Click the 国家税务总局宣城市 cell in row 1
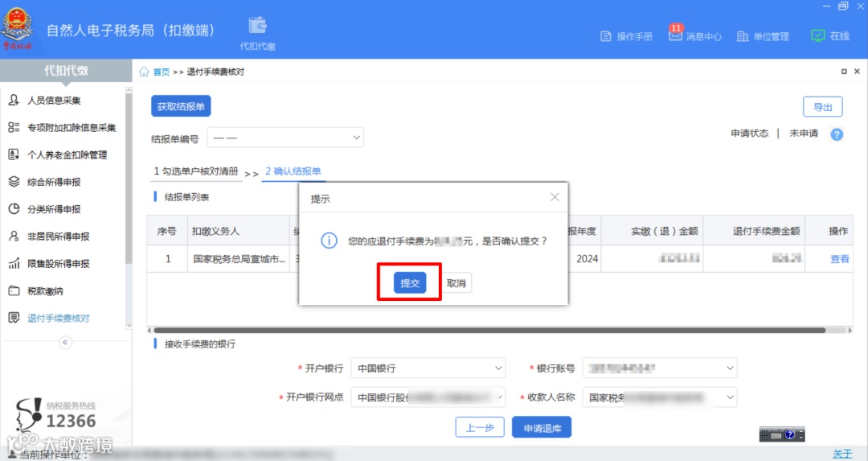Image resolution: width=868 pixels, height=461 pixels. point(240,259)
